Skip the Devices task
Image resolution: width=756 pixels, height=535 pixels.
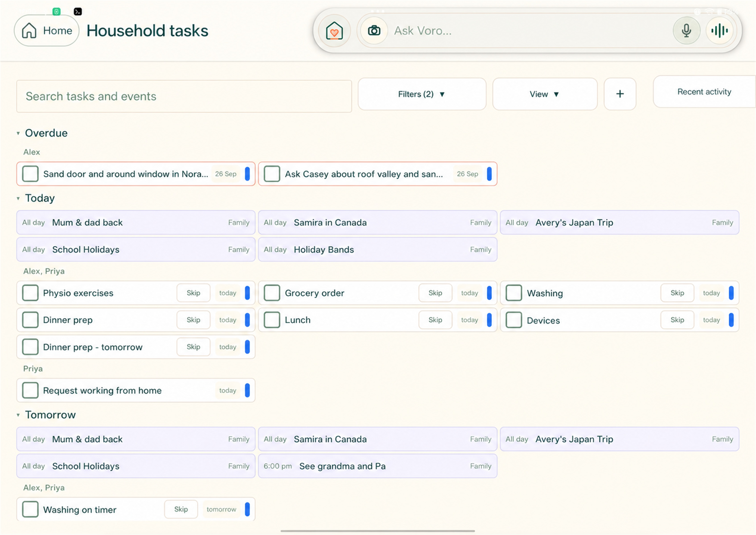(x=677, y=320)
